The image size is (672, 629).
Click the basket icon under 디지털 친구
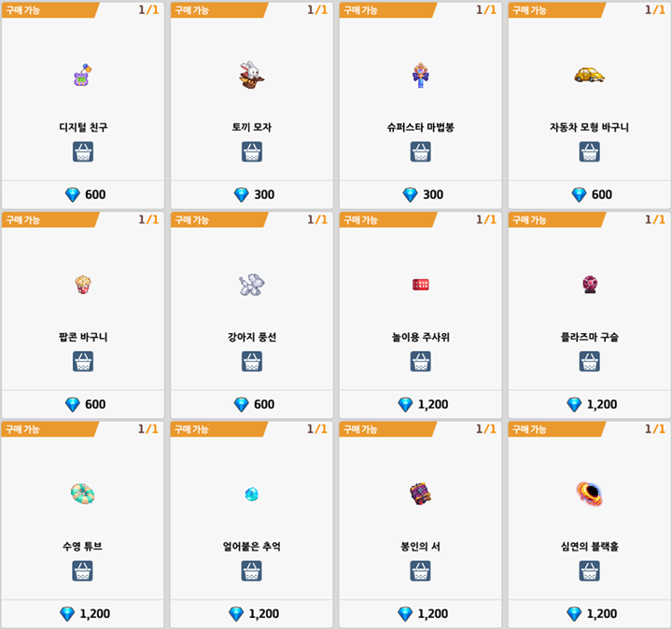[x=83, y=152]
